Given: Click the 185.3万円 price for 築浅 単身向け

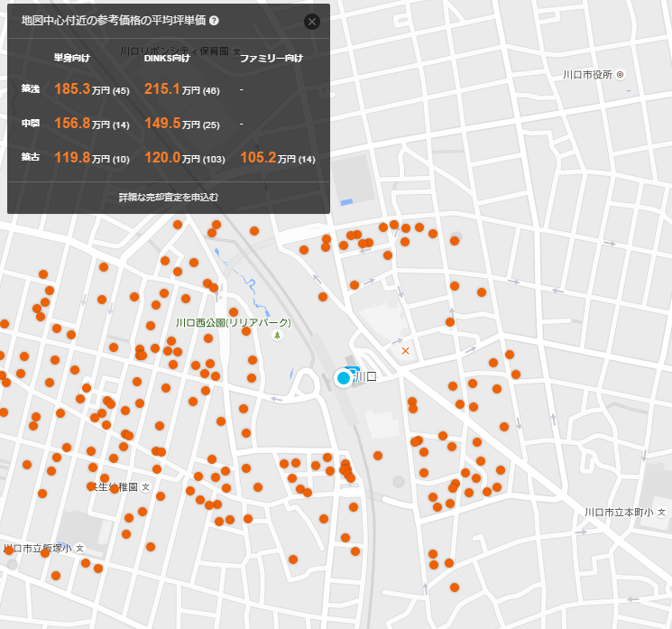Looking at the screenshot, I should point(72,89).
